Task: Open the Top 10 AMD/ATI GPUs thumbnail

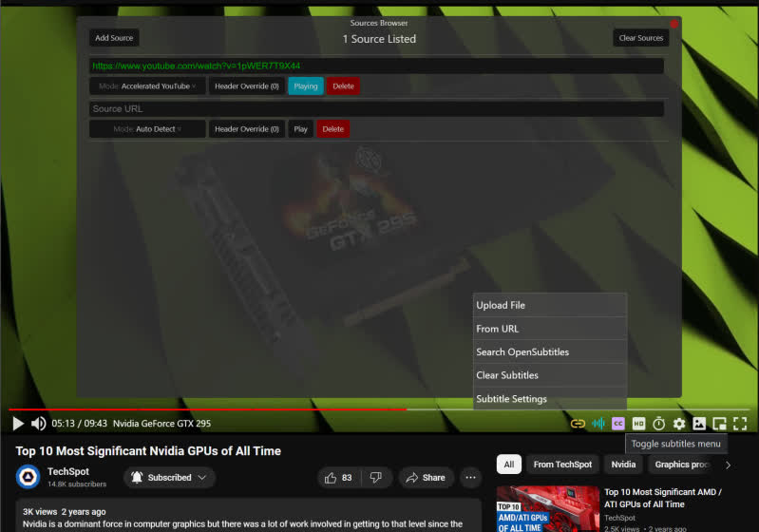Action: coord(548,509)
